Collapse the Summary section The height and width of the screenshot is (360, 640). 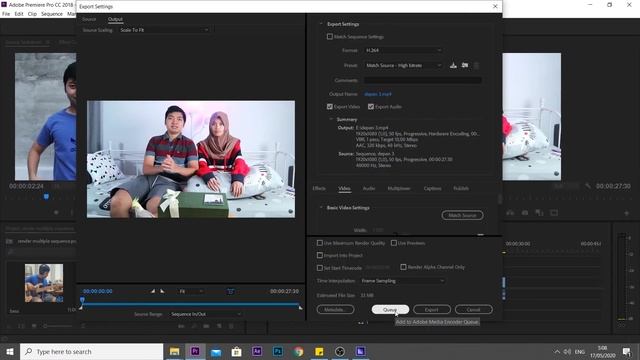pyautogui.click(x=331, y=119)
